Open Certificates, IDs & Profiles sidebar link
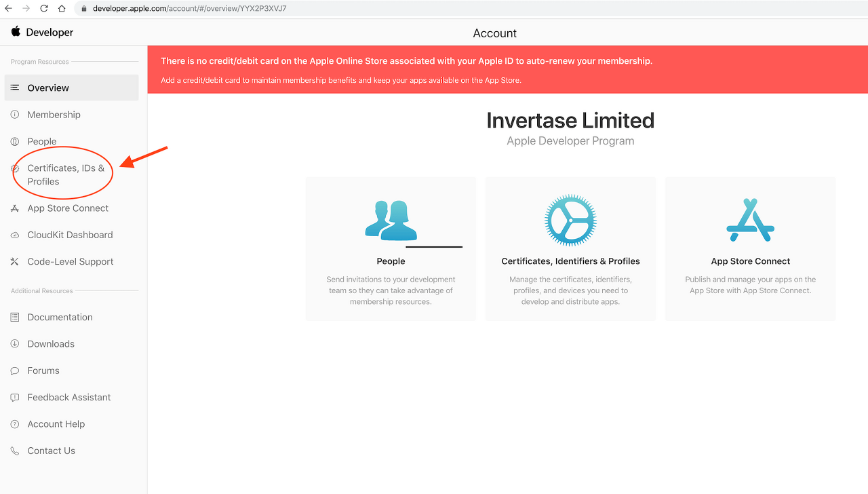This screenshot has width=868, height=494. [x=66, y=174]
